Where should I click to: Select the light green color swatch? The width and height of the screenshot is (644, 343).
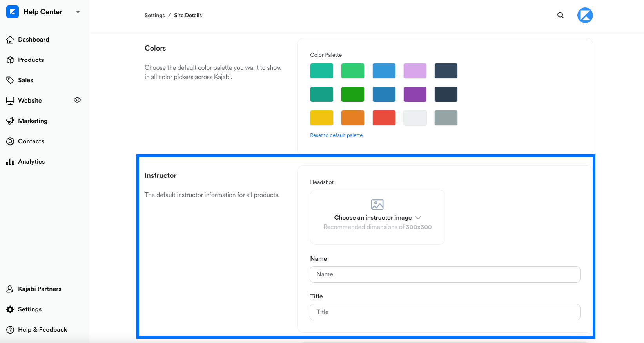[353, 71]
